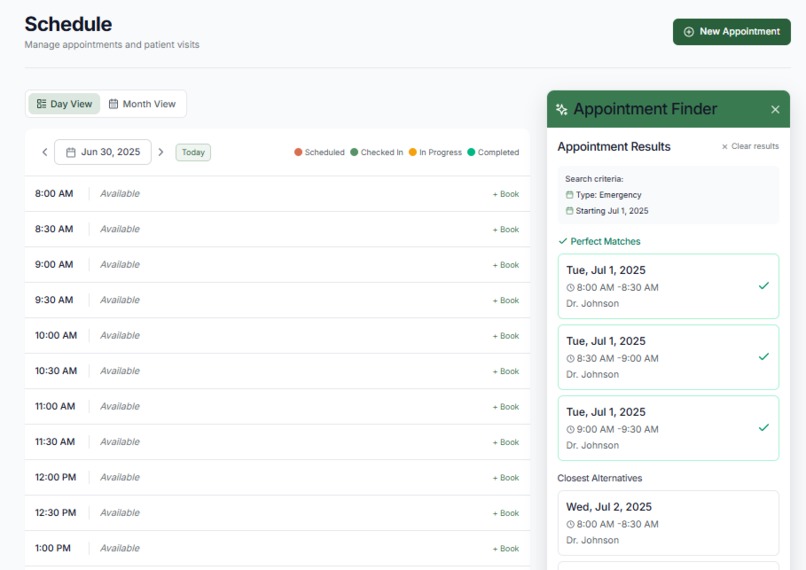Viewport: 806px width, 570px height.
Task: Click the sparkle icon beside Appointment Finder
Action: [x=562, y=109]
